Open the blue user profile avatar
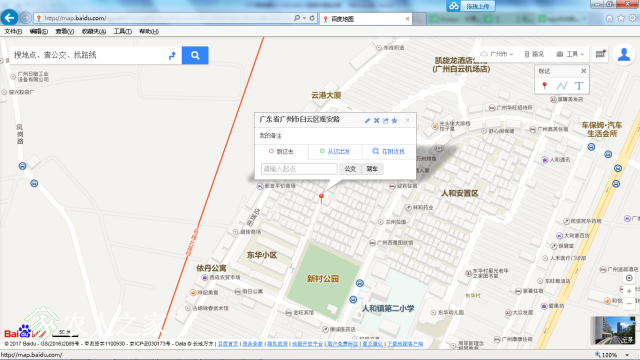Viewport: 640px width, 360px height. 624,54
